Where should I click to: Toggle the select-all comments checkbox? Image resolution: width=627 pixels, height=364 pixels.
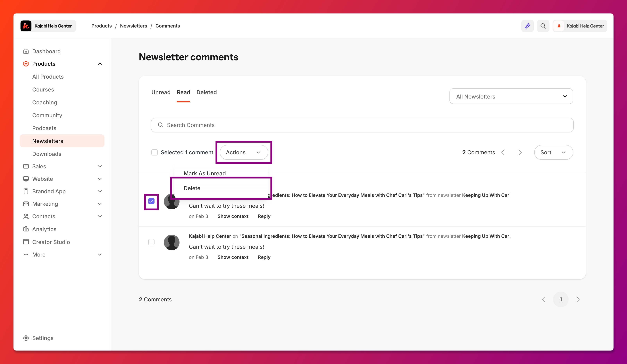click(x=155, y=152)
